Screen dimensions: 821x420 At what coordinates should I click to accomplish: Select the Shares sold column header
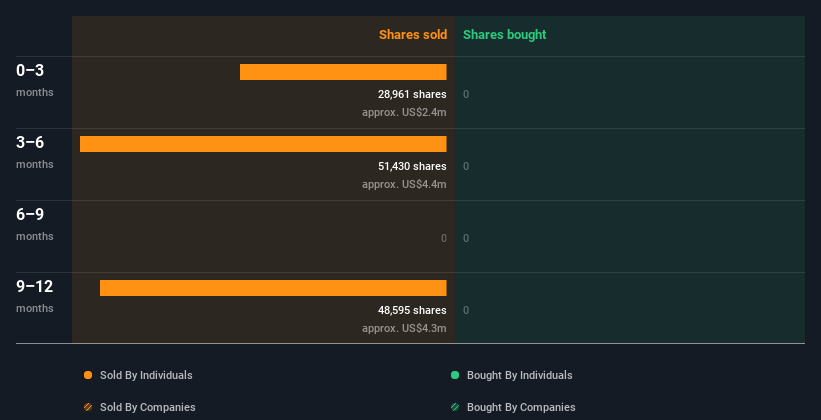click(413, 35)
